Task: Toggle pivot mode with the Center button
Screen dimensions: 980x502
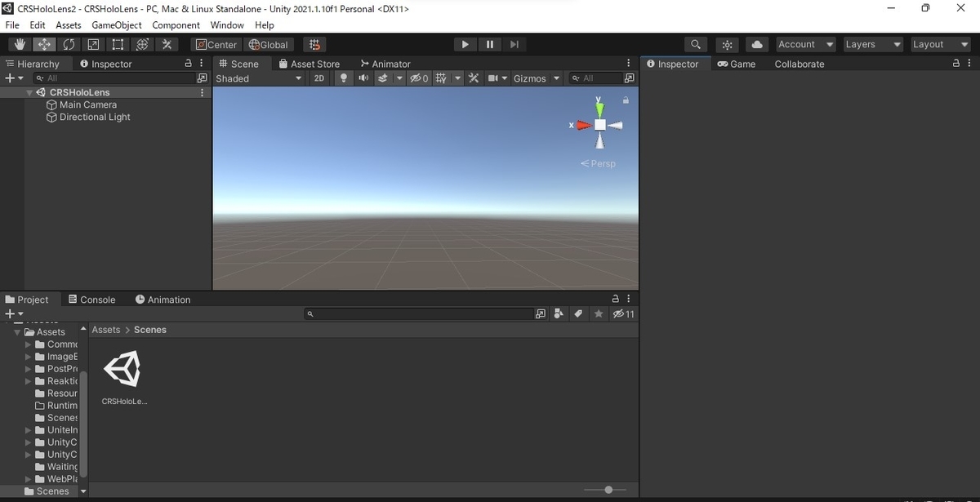Action: (x=216, y=44)
